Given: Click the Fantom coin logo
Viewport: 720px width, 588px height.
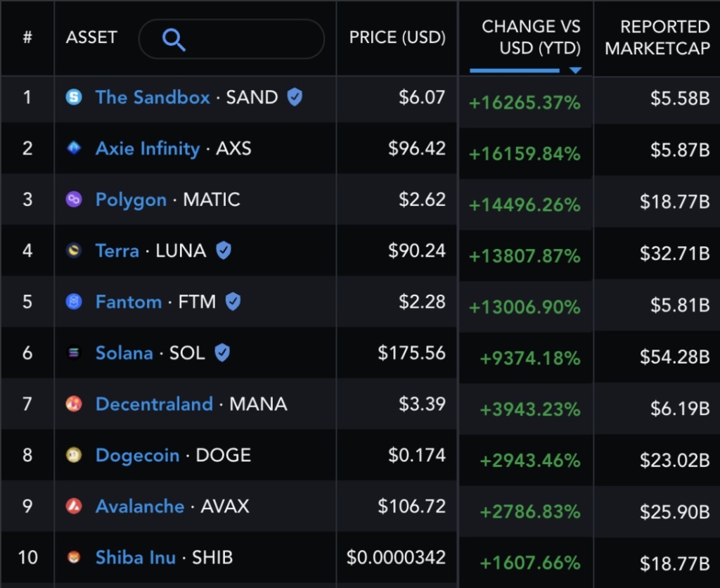Looking at the screenshot, I should click(75, 302).
